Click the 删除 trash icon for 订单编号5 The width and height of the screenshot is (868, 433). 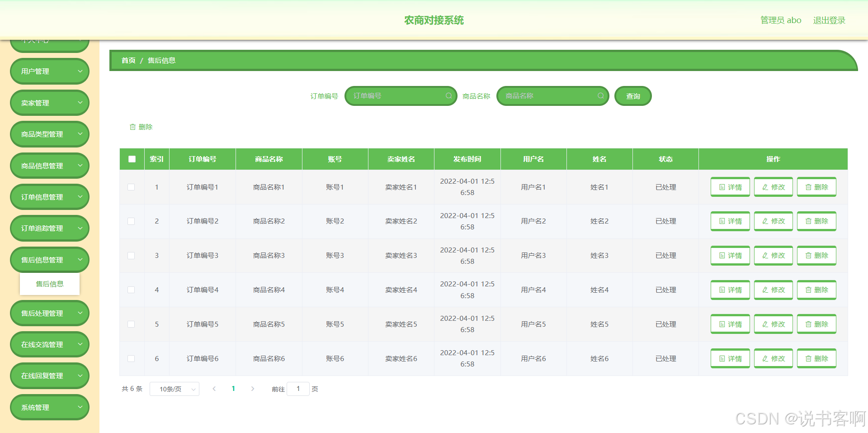tap(808, 324)
